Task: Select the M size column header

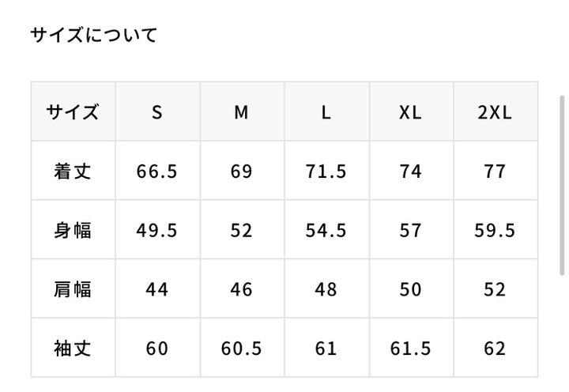Action: (x=242, y=111)
